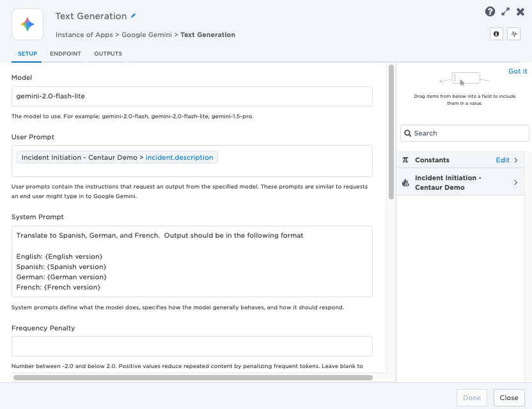Click the Model input field
This screenshot has height=409, width=532.
coord(192,96)
